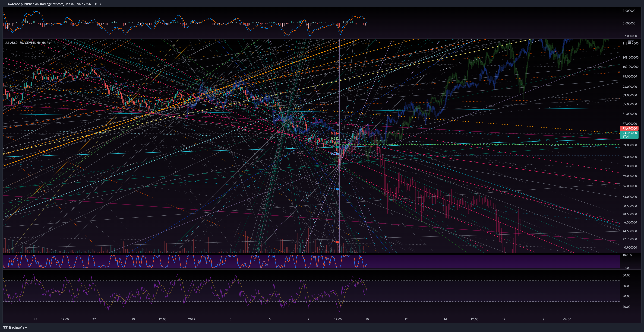Click the DHLawrence published on TradingView.com header
Image resolution: width=644 pixels, height=332 pixels.
[x=52, y=4]
